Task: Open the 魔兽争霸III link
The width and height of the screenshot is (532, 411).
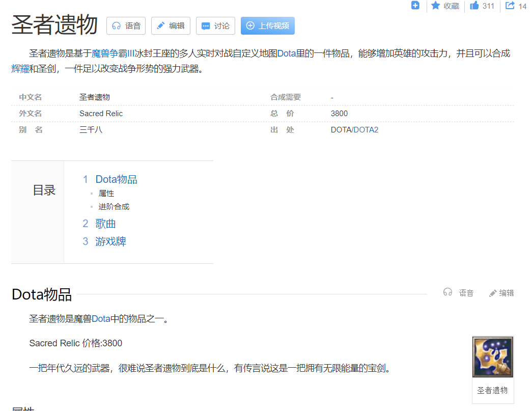Action: point(113,53)
